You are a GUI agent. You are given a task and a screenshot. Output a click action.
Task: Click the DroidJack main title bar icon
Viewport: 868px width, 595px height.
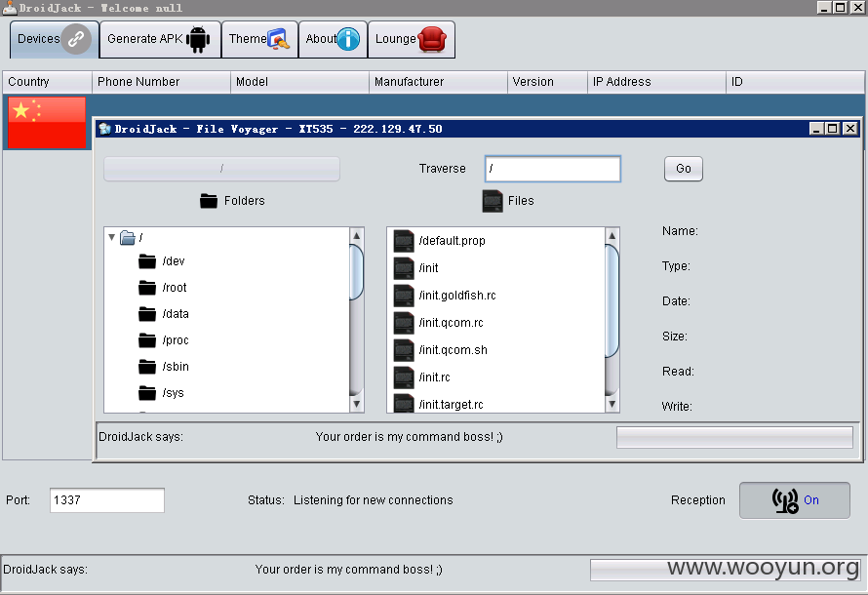pos(10,8)
